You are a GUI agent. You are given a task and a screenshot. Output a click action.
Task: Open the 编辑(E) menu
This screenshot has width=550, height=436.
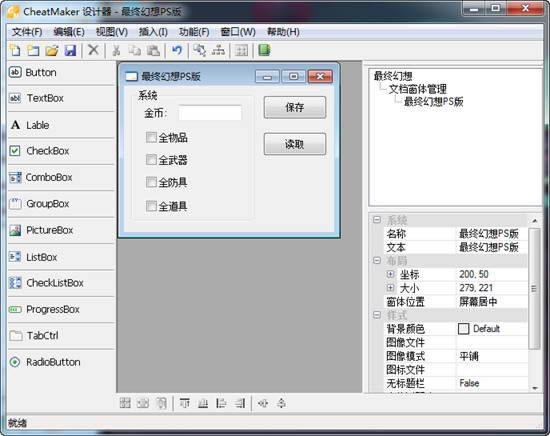click(69, 32)
